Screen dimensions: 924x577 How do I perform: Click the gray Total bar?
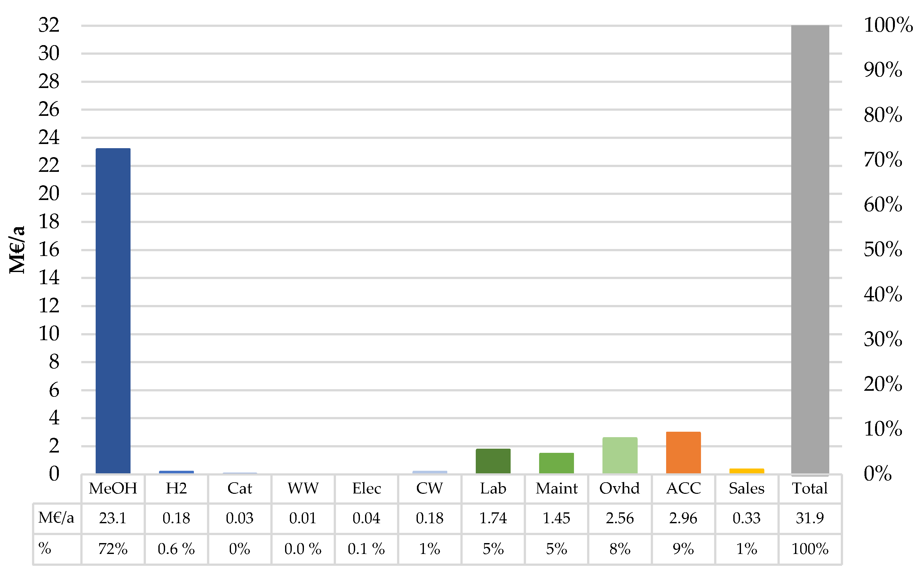point(810,250)
